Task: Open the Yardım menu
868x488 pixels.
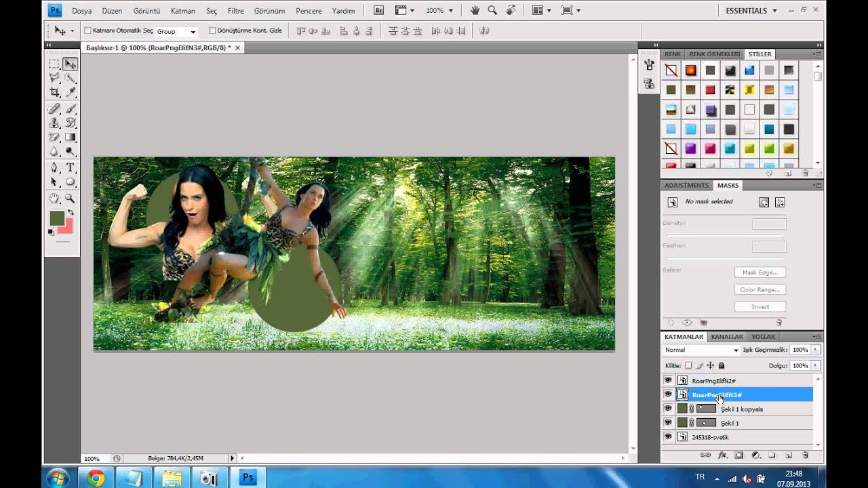Action: 344,11
